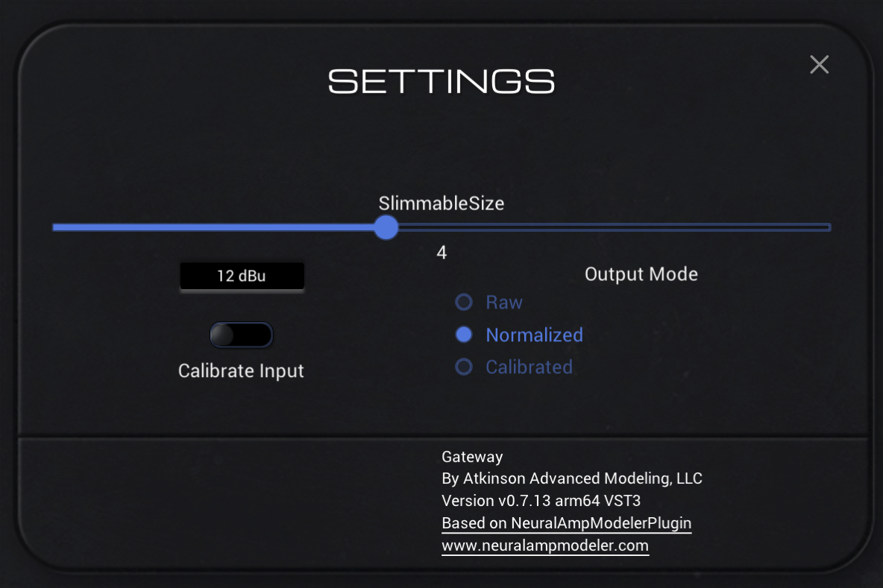The image size is (883, 588).
Task: Click the Calibrate Input label text
Action: coord(241,371)
